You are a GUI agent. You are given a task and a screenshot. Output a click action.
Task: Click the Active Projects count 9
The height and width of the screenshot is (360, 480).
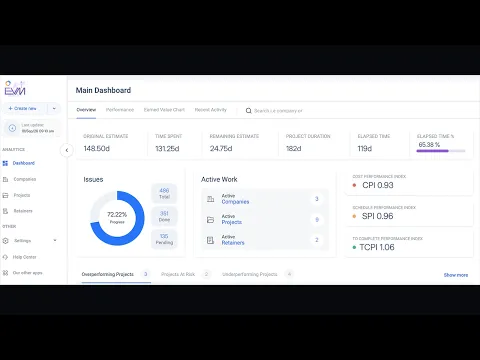317,220
